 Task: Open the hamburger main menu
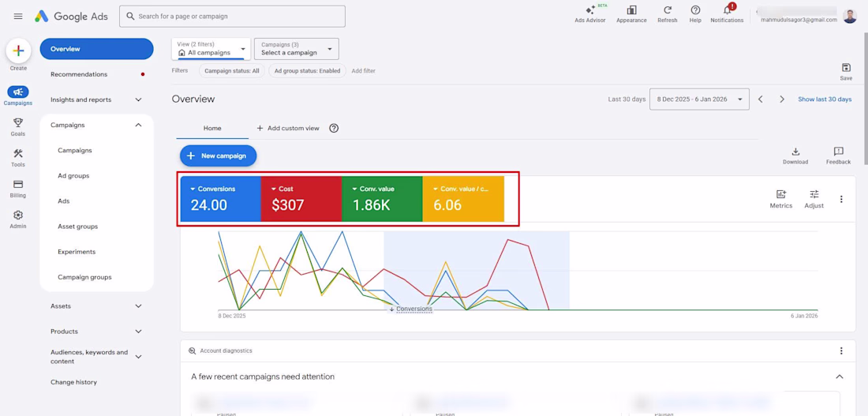(x=18, y=16)
